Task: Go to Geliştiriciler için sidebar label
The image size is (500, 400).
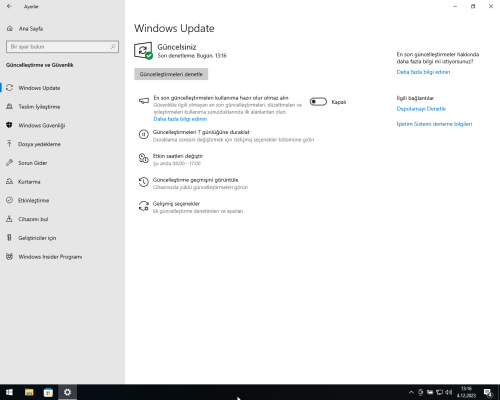Action: (x=37, y=238)
